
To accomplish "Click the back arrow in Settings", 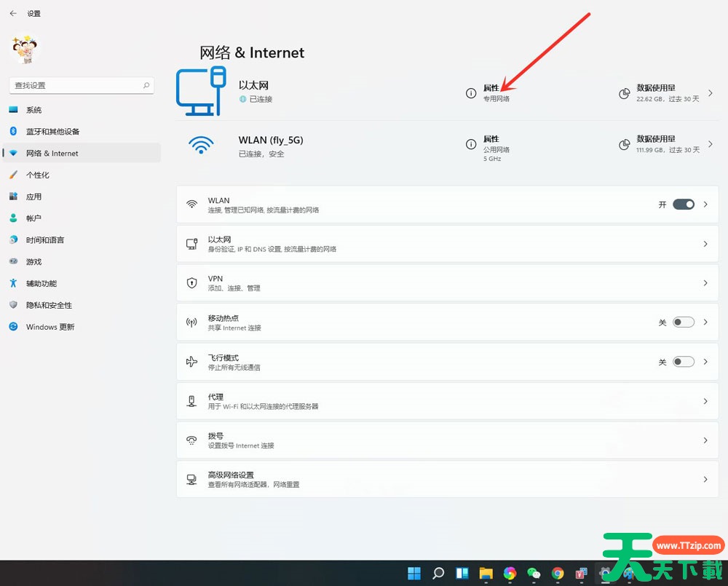I will click(13, 13).
